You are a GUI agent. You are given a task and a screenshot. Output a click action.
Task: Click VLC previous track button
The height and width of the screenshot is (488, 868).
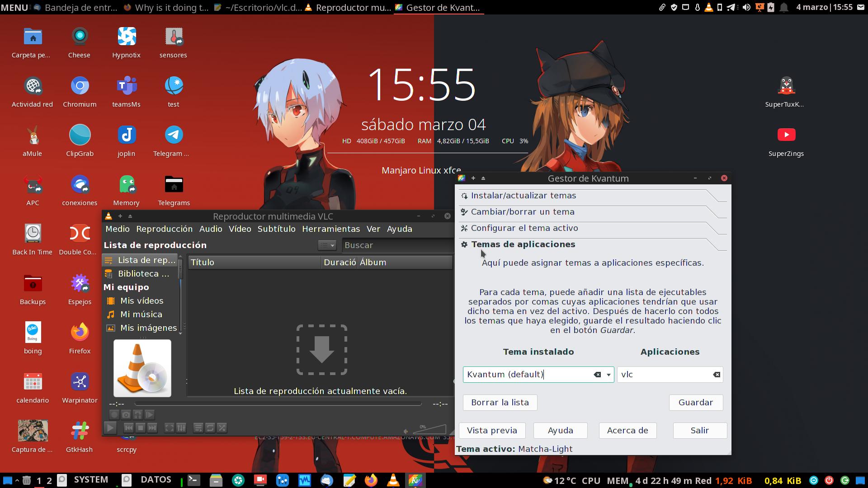pyautogui.click(x=129, y=428)
